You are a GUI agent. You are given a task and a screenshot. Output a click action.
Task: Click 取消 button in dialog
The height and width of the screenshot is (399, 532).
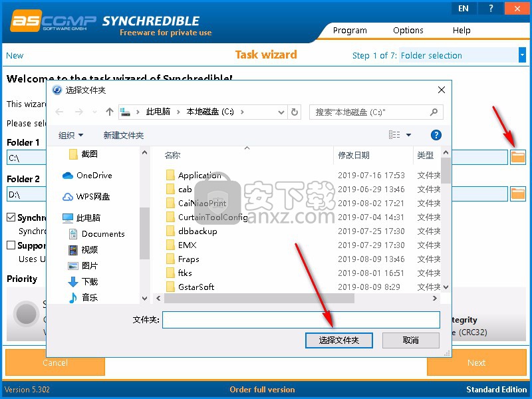tap(411, 340)
